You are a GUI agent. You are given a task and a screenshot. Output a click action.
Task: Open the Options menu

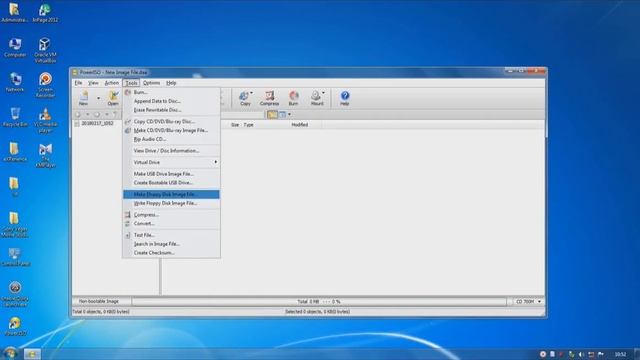151,83
